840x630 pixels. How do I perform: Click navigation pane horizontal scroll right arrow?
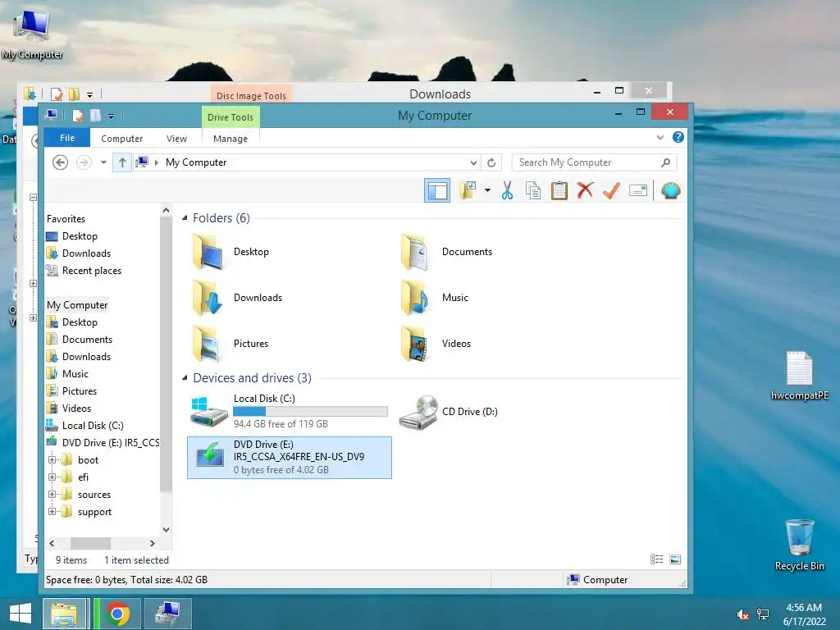(153, 543)
